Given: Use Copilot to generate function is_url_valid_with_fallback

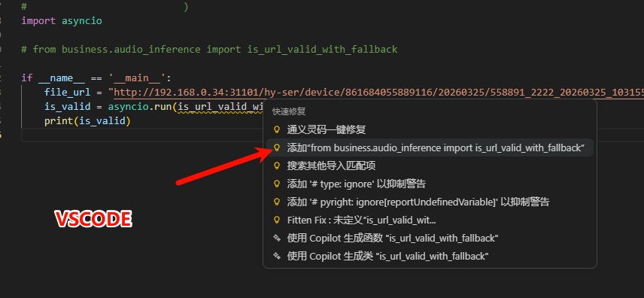Looking at the screenshot, I should 430,238.
